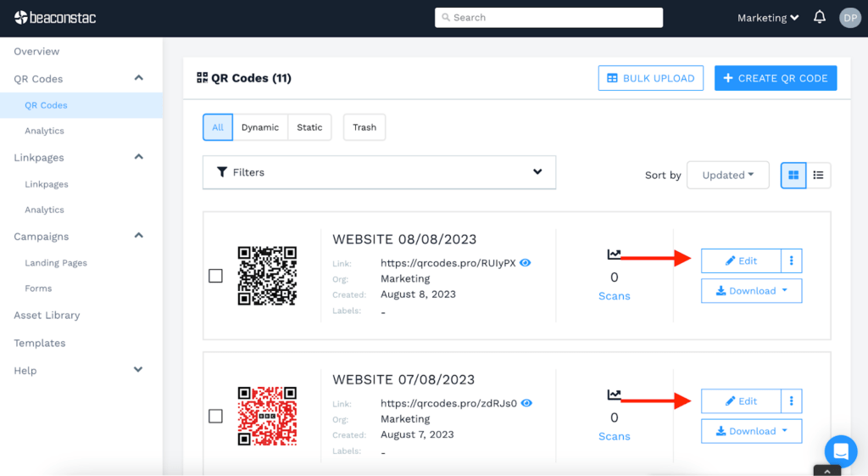Open the DP user avatar menu
868x476 pixels.
point(849,18)
